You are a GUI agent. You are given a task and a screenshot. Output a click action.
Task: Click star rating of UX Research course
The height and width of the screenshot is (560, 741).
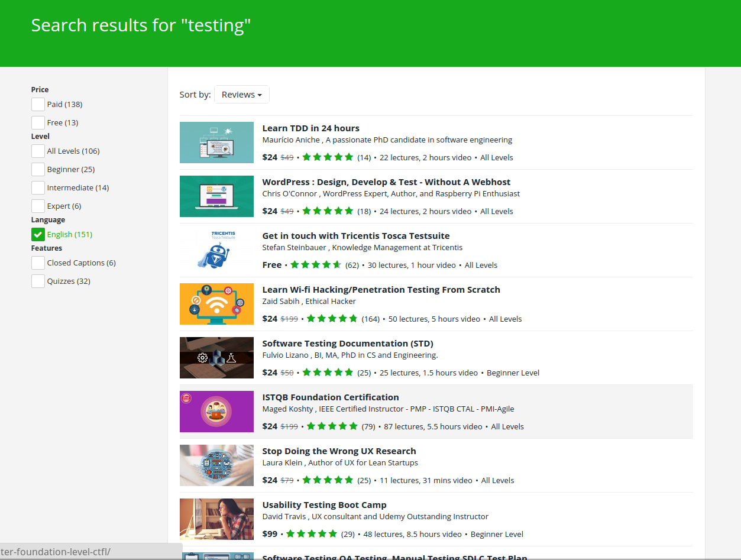[x=328, y=480]
